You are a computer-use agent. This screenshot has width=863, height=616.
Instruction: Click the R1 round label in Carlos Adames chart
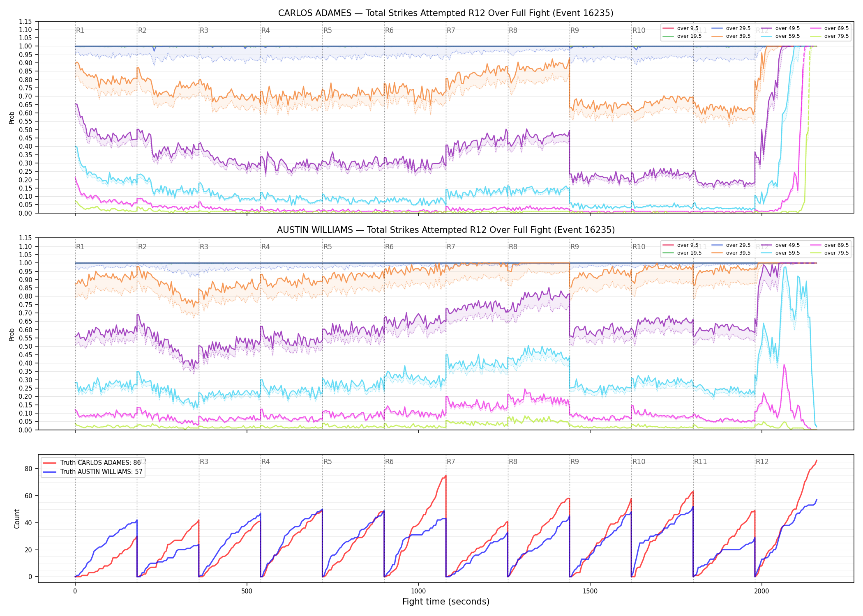pos(80,30)
